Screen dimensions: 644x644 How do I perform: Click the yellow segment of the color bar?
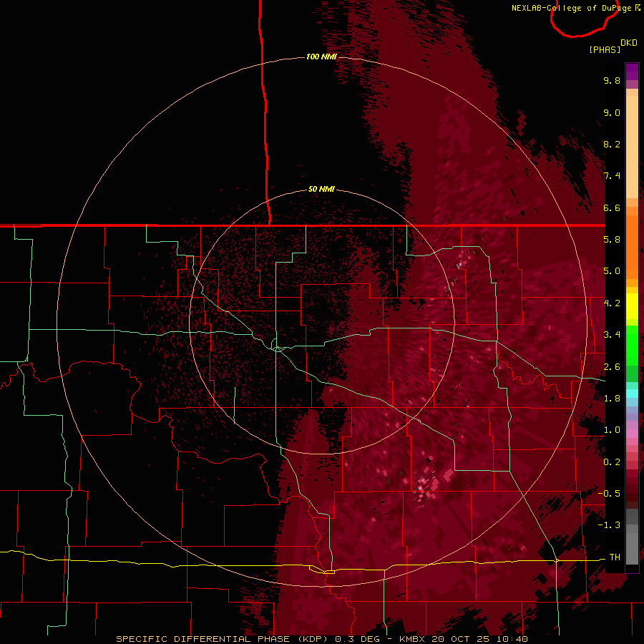click(632, 306)
